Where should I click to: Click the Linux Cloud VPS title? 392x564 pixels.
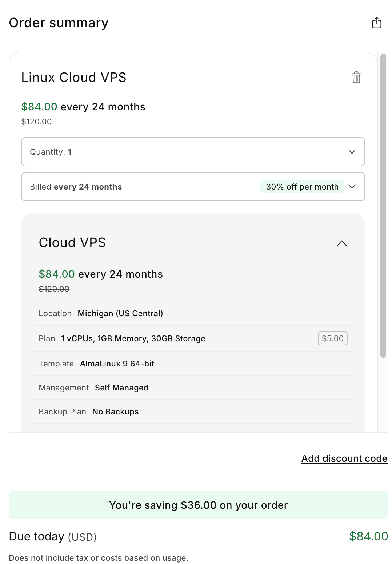pos(73,78)
